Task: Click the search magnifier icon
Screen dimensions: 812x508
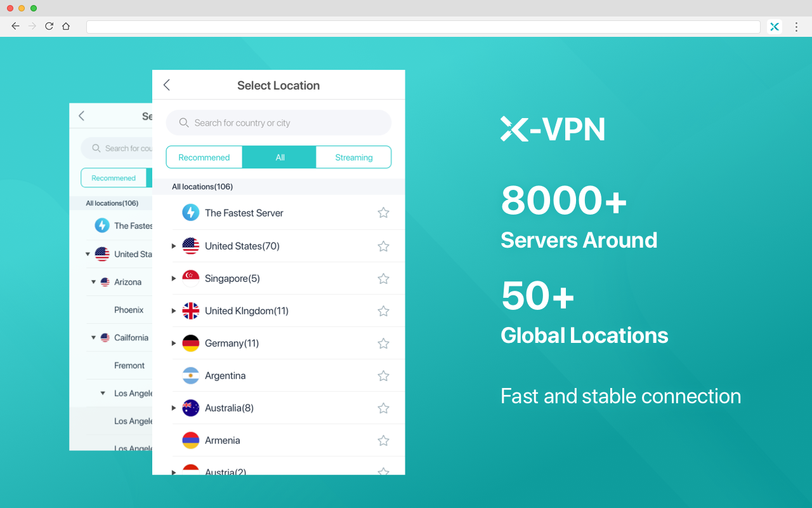Action: pos(184,123)
